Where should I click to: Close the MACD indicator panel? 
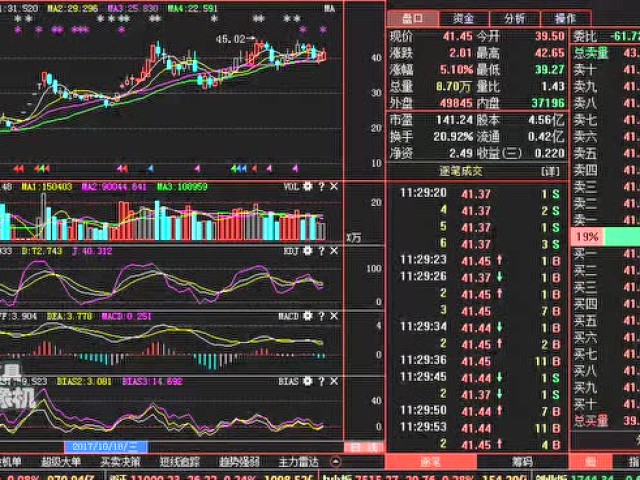(x=334, y=316)
